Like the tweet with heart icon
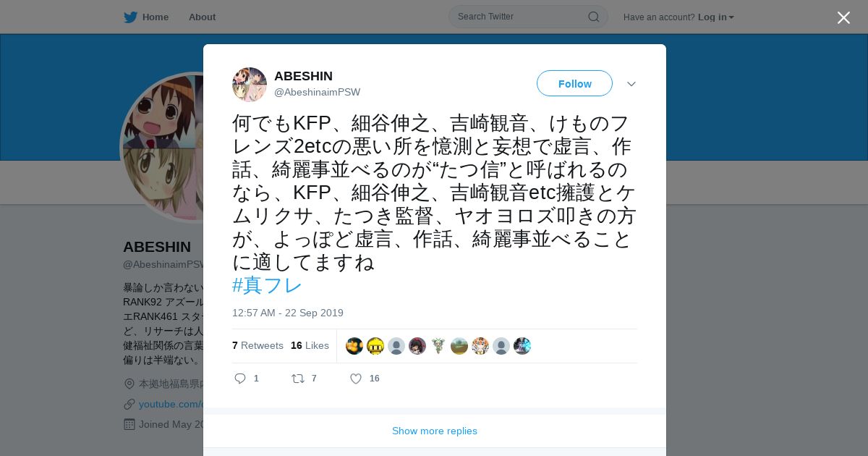This screenshot has width=868, height=456. point(356,379)
